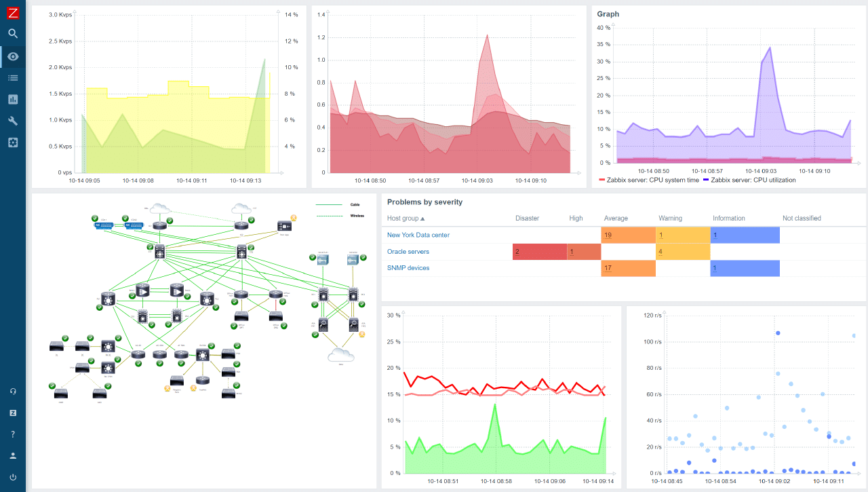Open the Inventory list icon in sidebar
The width and height of the screenshot is (868, 492).
coord(13,77)
